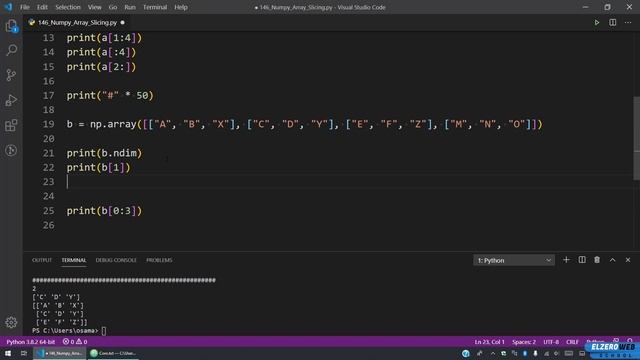
Task: Split the editor right
Action: click(x=613, y=22)
